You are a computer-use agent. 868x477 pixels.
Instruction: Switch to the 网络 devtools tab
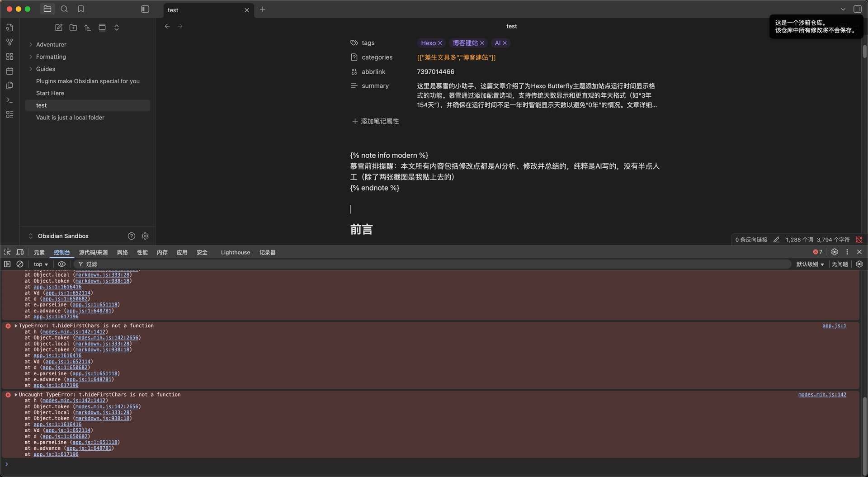123,252
